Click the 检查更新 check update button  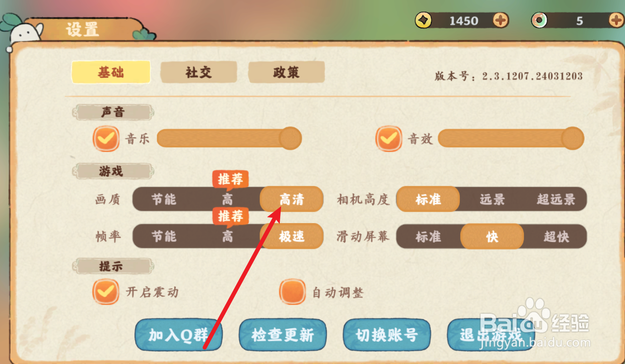[x=283, y=335]
